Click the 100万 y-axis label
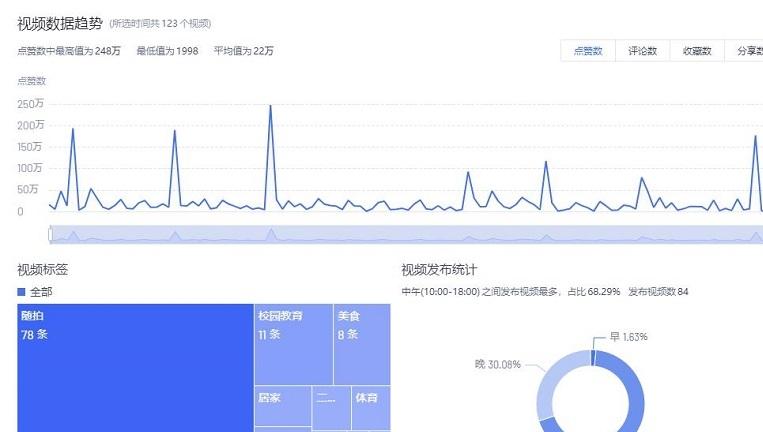The width and height of the screenshot is (763, 432). pos(30,168)
